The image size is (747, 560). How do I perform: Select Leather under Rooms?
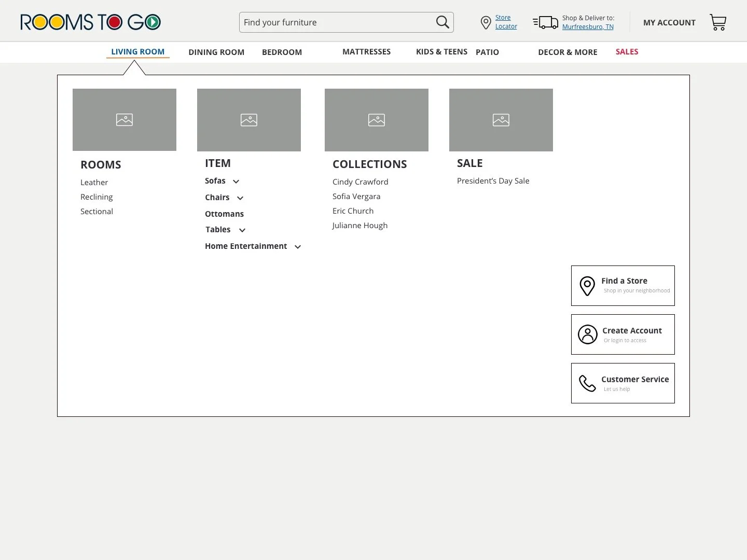94,183
